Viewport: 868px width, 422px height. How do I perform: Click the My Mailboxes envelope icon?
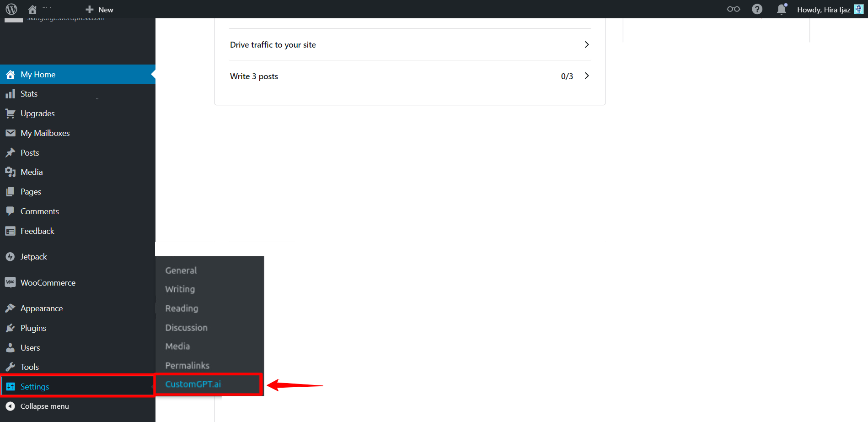point(10,133)
